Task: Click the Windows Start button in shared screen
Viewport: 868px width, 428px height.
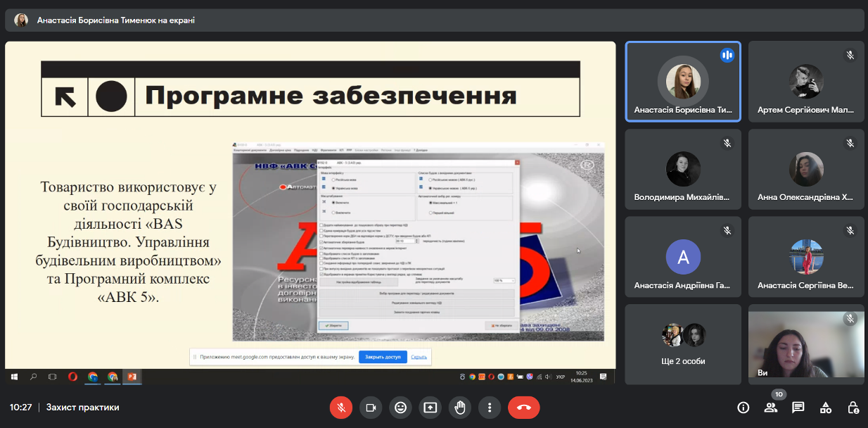Action: pyautogui.click(x=14, y=377)
